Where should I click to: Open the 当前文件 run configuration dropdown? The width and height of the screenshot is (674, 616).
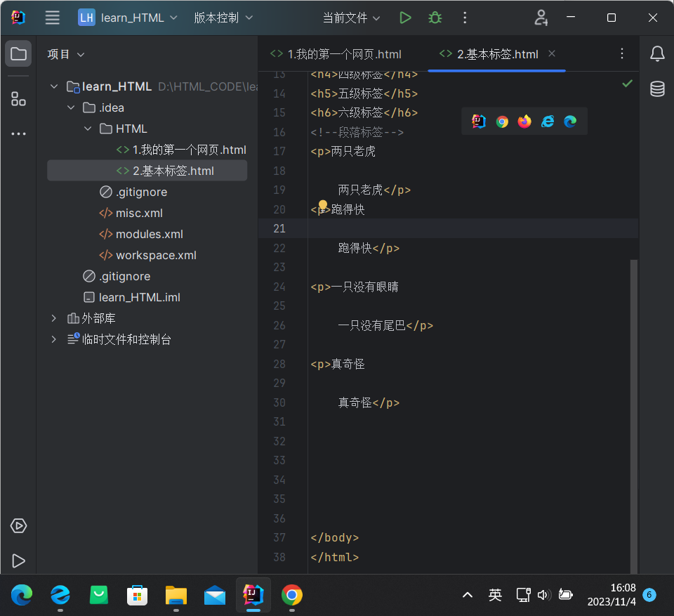(351, 18)
